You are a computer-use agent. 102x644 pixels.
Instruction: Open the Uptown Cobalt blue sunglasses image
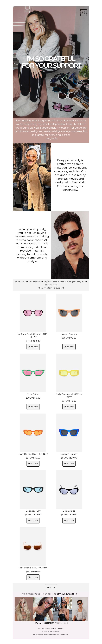click(x=69, y=432)
